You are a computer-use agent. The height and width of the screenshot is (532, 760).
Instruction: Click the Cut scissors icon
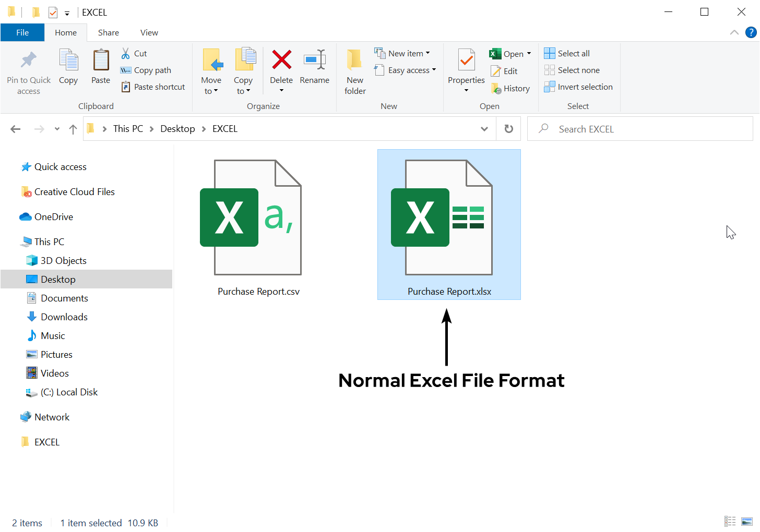(x=126, y=53)
